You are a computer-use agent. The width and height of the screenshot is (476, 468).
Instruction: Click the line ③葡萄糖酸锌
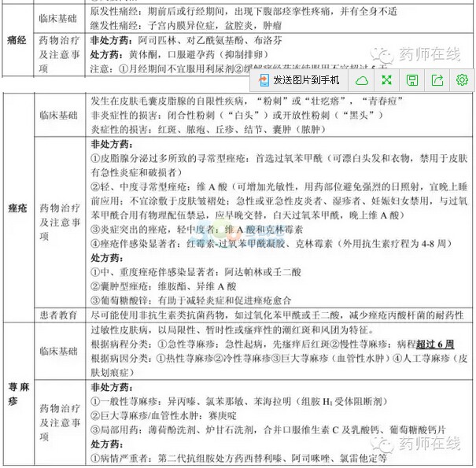(191, 300)
